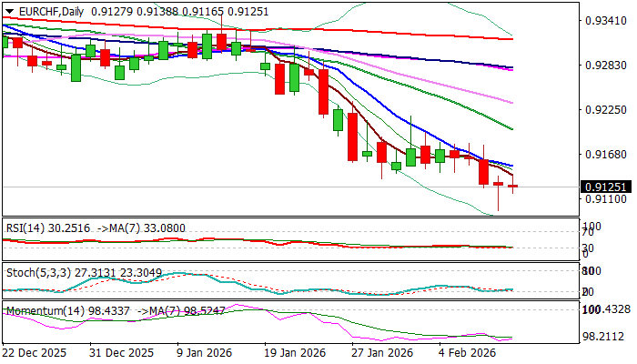Click the 98.2112 Momentum scale value
Image resolution: width=637 pixels, height=364 pixels.
[x=604, y=335]
